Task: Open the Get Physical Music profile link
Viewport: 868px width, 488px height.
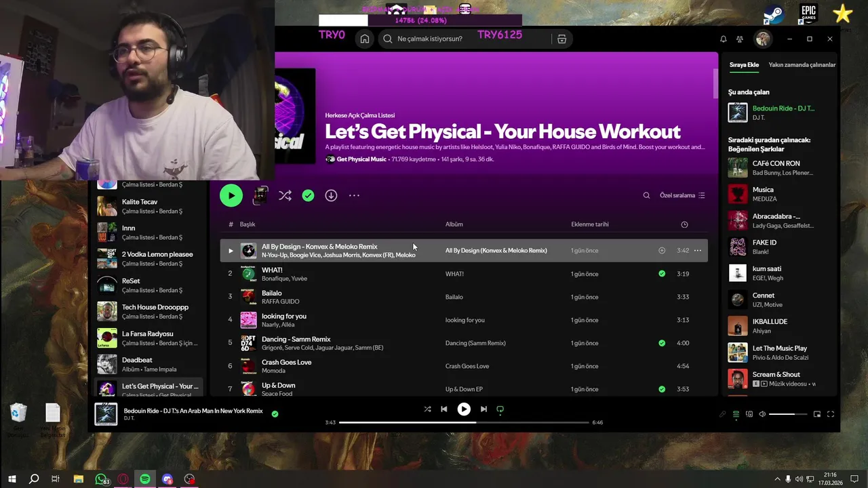Action: pos(361,159)
